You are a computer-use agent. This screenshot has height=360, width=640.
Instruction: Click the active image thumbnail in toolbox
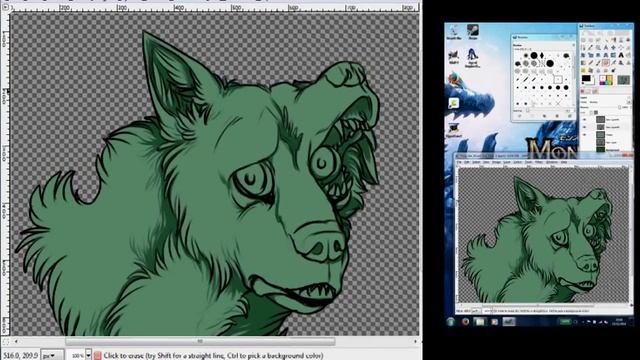[624, 80]
